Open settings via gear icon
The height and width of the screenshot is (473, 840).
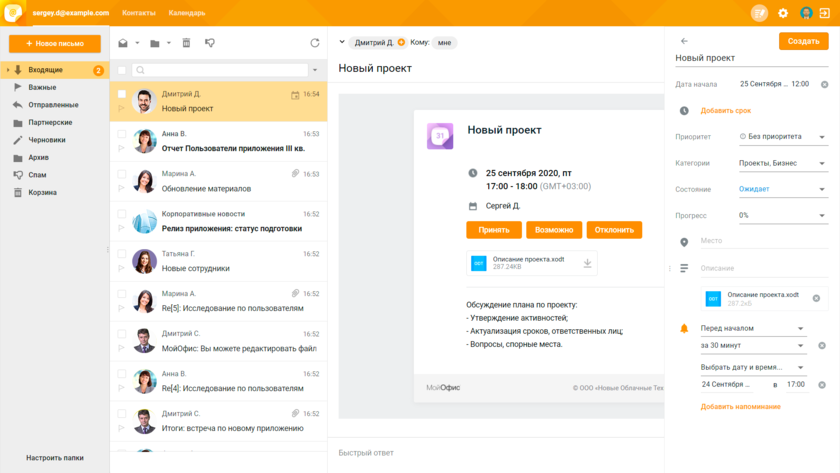pos(783,13)
